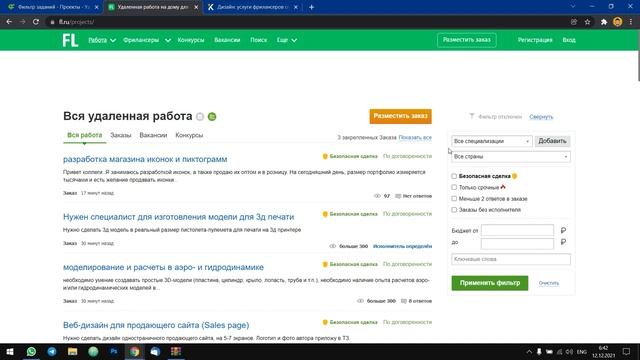Open new browser tab
Screen dimensions: 640x360
click(311, 7)
